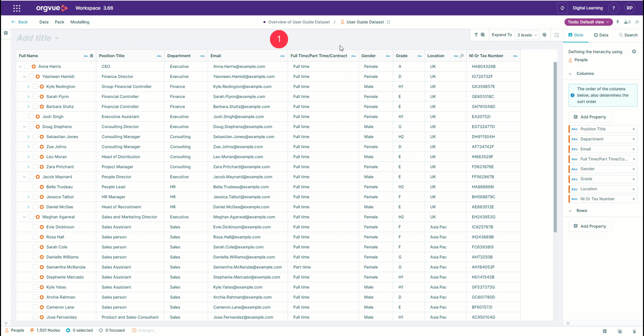644x336 pixels.
Task: Switch to the Search tab
Action: click(628, 35)
